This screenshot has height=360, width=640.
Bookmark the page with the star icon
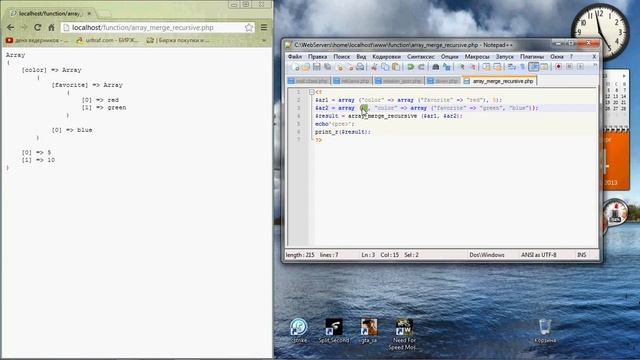coord(249,27)
